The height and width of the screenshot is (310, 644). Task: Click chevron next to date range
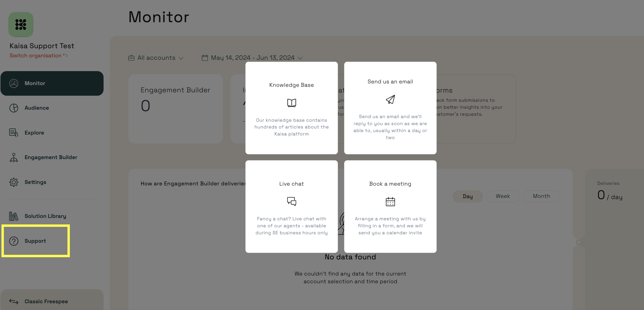point(301,58)
